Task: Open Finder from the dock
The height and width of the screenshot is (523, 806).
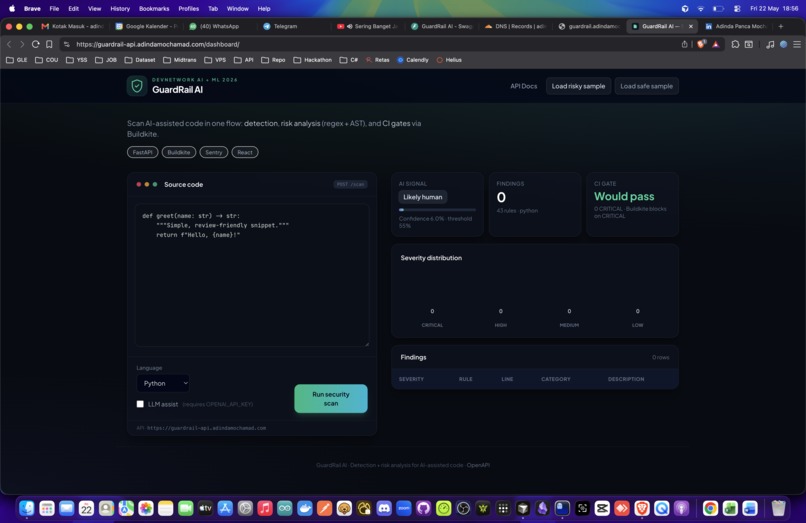Action: pos(27,509)
